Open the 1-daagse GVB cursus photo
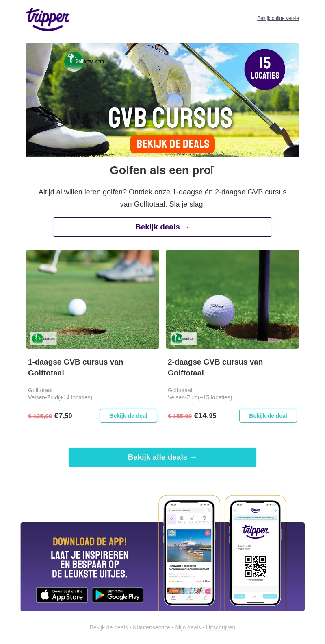 coord(93,299)
